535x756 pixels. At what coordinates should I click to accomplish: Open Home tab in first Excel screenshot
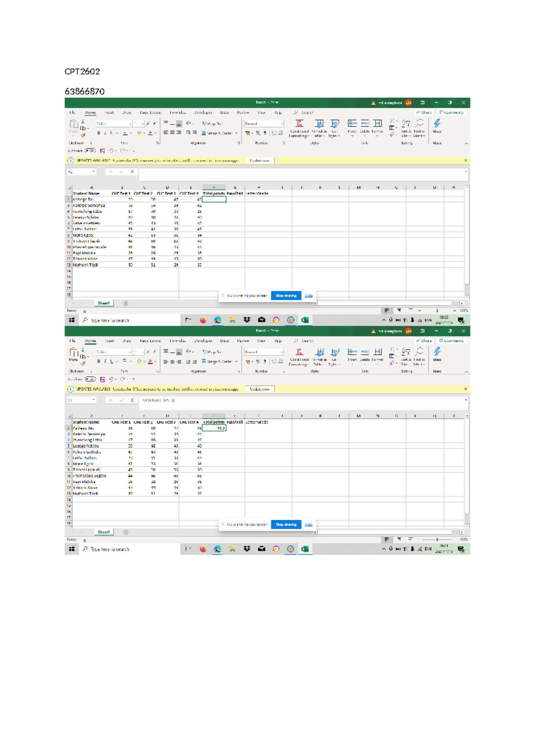tap(91, 113)
